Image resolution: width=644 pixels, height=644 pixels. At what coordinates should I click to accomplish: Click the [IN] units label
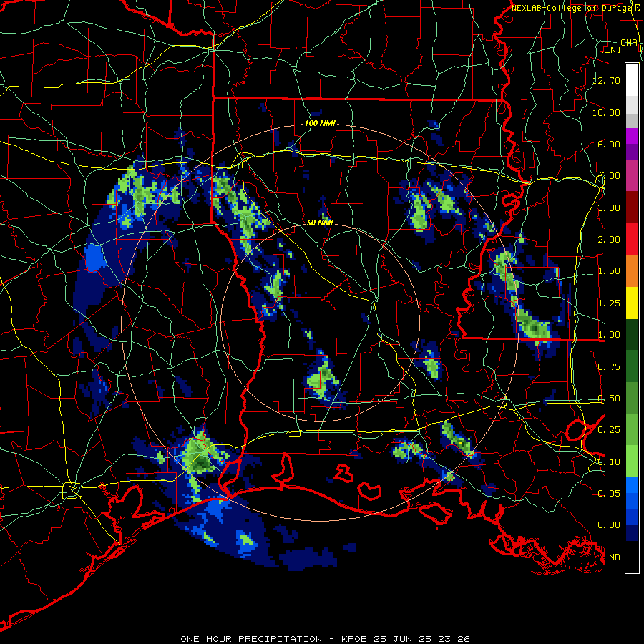point(610,49)
